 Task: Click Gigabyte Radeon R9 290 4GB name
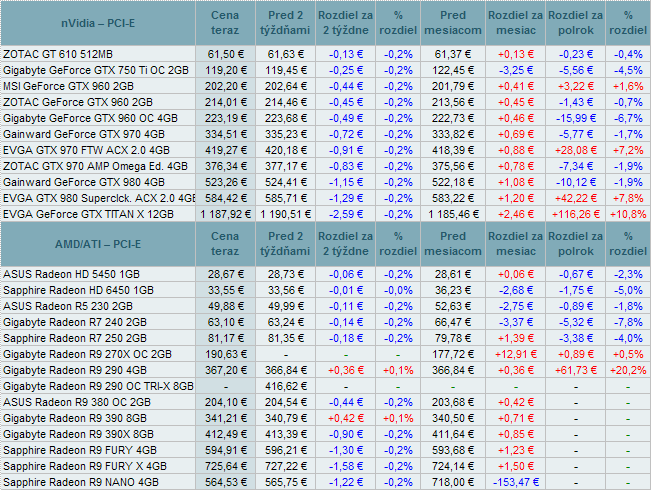point(75,370)
